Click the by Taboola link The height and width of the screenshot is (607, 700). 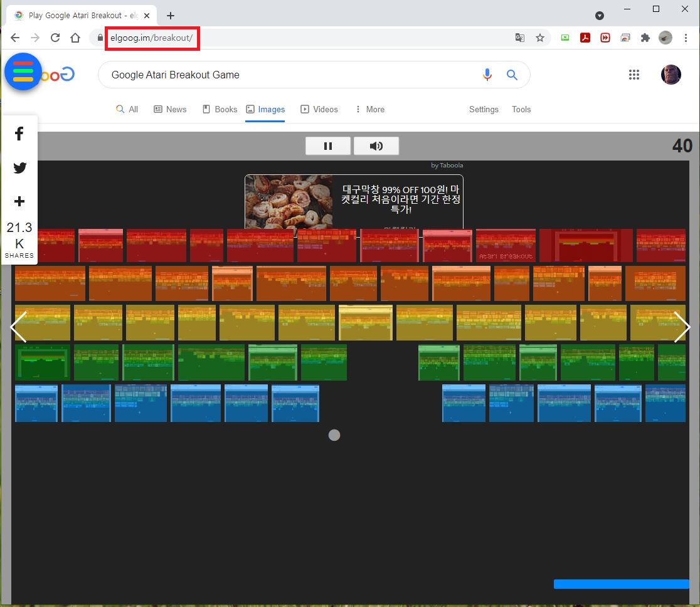pos(447,165)
